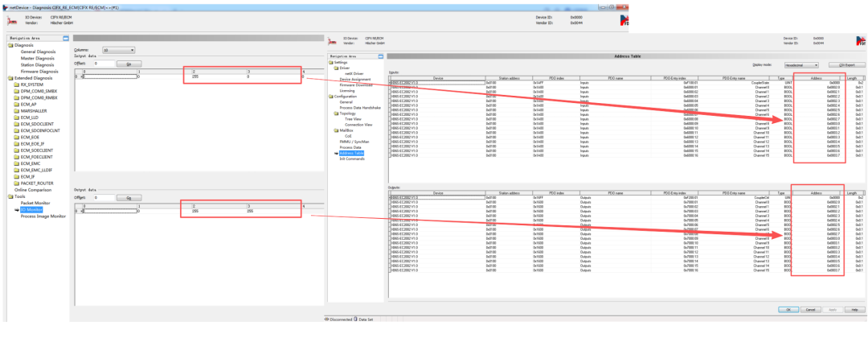868x342 pixels.
Task: Open Packet Monitor under Tools
Action: pos(35,203)
